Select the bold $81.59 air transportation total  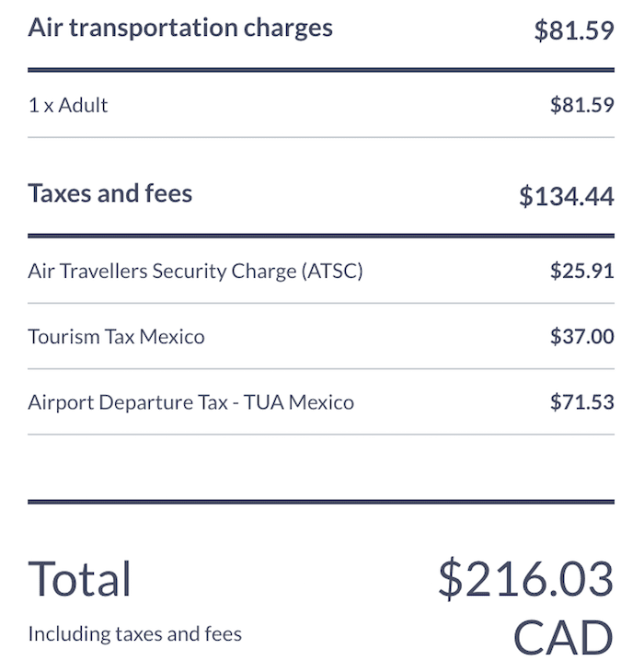coord(574,30)
